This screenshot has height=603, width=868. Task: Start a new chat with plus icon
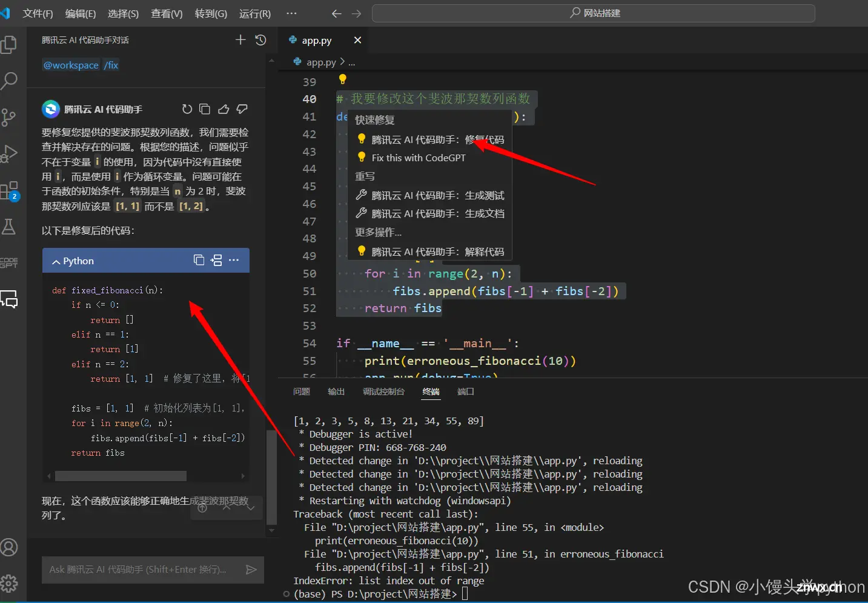tap(240, 40)
